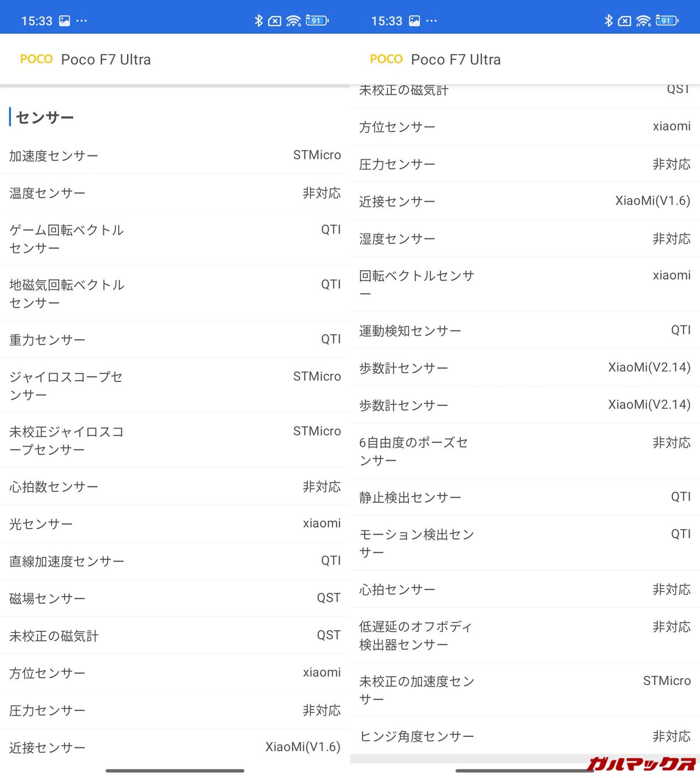700x778 pixels.
Task: Select the 湿度センサー row
Action: (x=525, y=239)
